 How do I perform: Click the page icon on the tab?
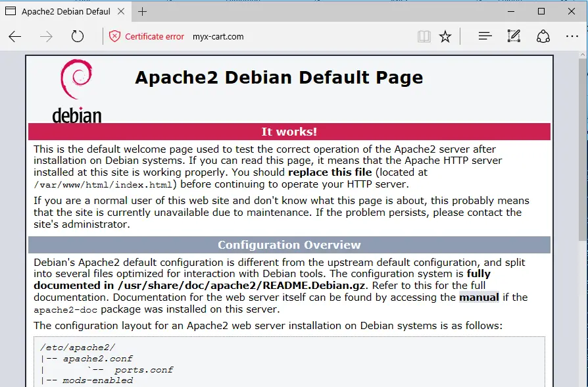point(11,11)
